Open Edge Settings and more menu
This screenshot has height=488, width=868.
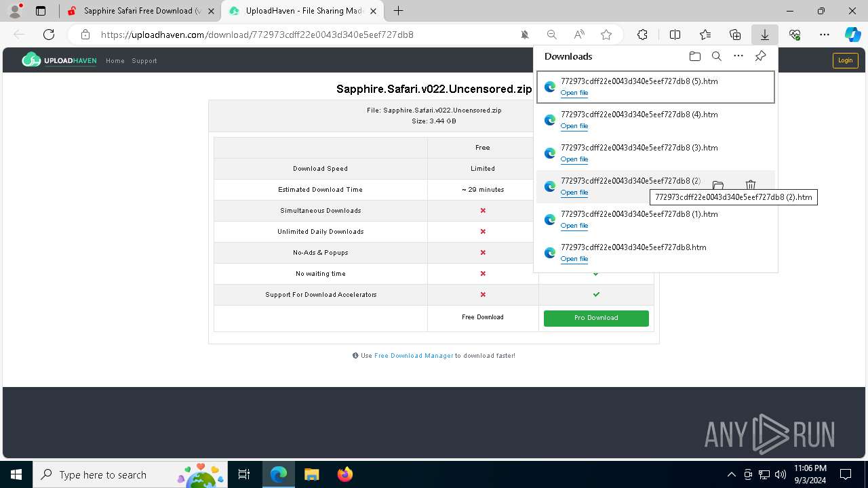[825, 35]
